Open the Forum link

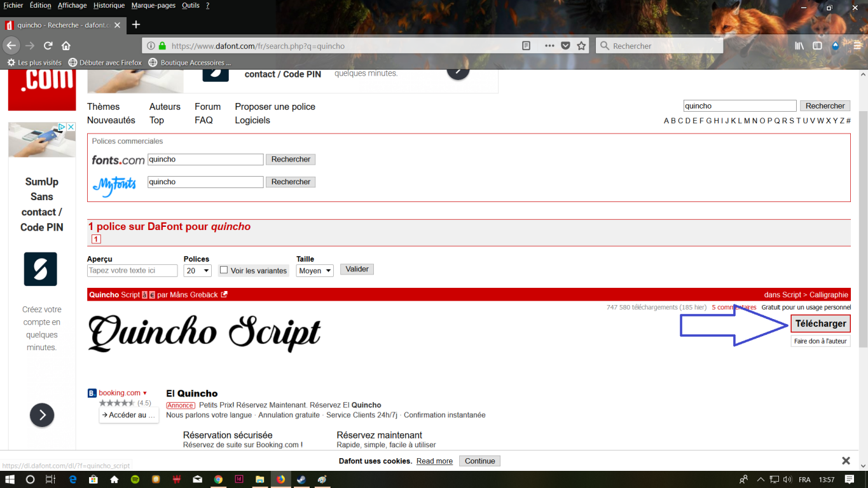tap(207, 107)
